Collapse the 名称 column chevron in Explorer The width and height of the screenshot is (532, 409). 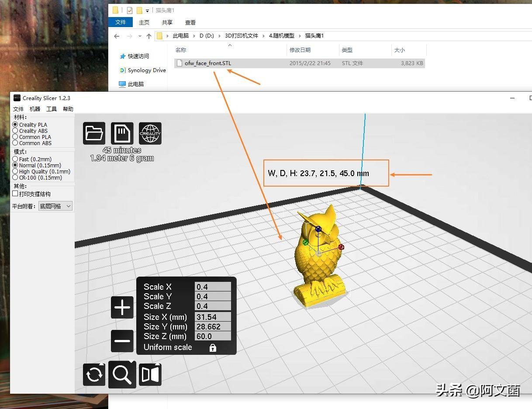tap(230, 45)
